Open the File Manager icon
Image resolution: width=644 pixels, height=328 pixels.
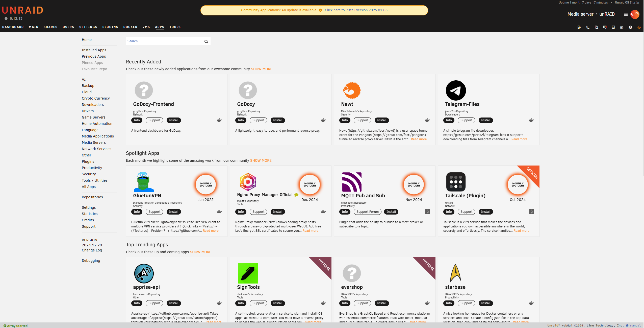coord(596,27)
